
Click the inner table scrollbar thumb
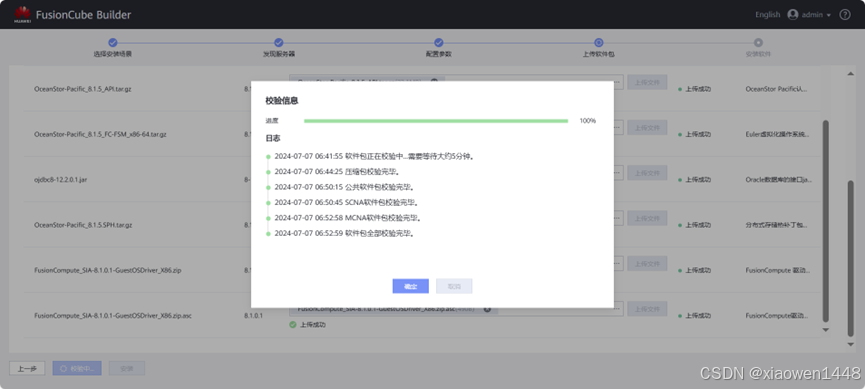click(825, 221)
